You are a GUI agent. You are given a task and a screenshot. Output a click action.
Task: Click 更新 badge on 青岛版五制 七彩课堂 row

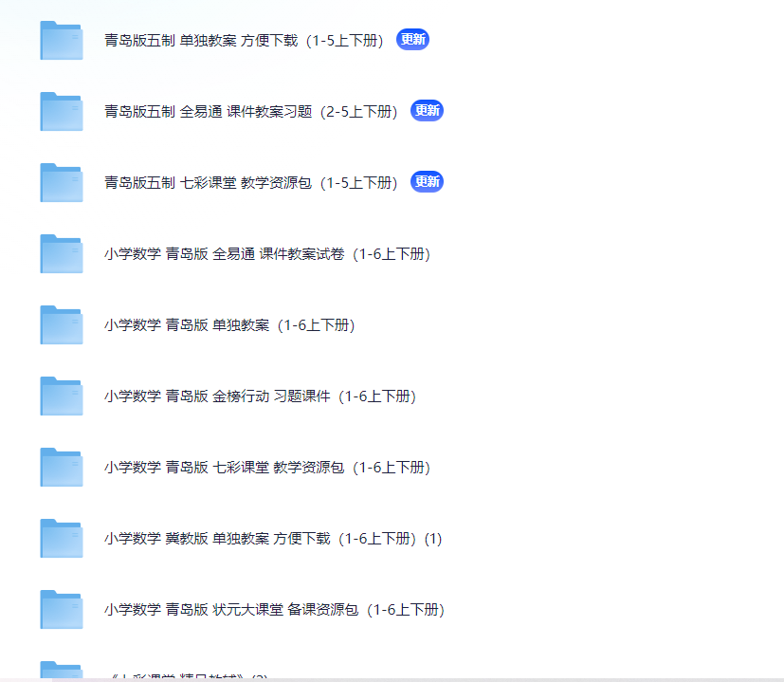[x=427, y=181]
